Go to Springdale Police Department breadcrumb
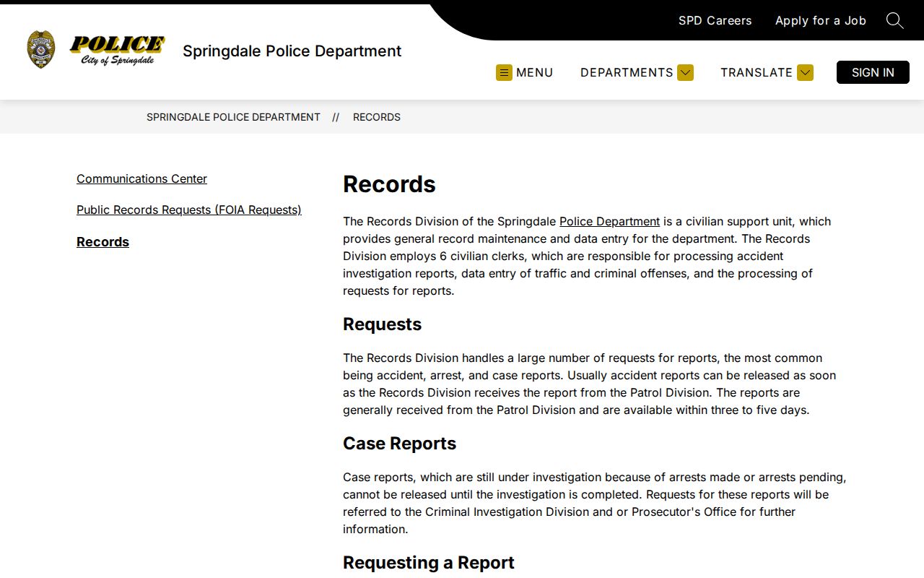This screenshot has height=578, width=924. [233, 117]
